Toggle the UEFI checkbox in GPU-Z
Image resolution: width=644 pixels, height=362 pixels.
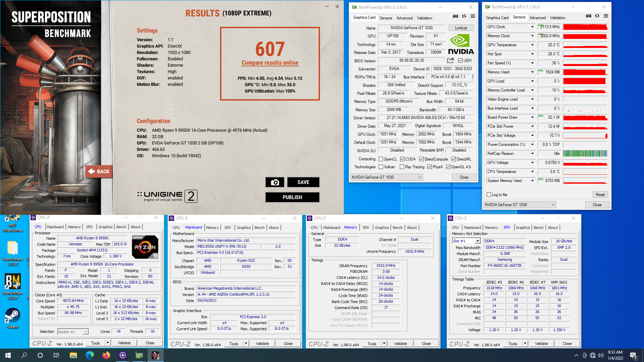pyautogui.click(x=460, y=61)
